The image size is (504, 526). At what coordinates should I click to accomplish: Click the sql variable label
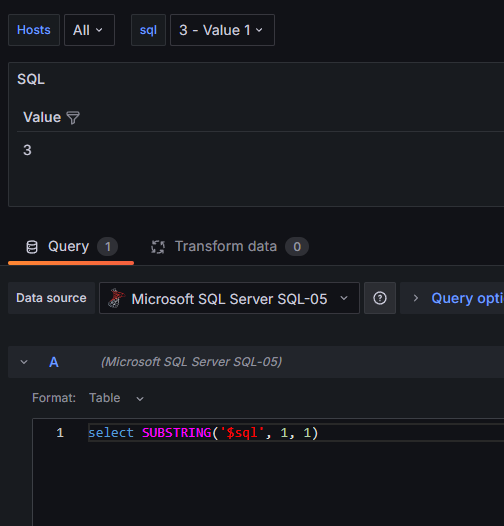point(148,30)
